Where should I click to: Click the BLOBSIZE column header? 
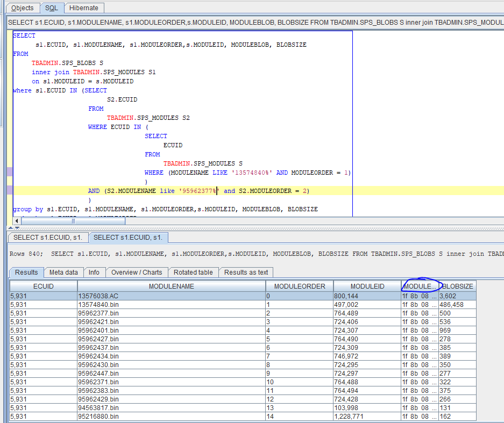457,286
